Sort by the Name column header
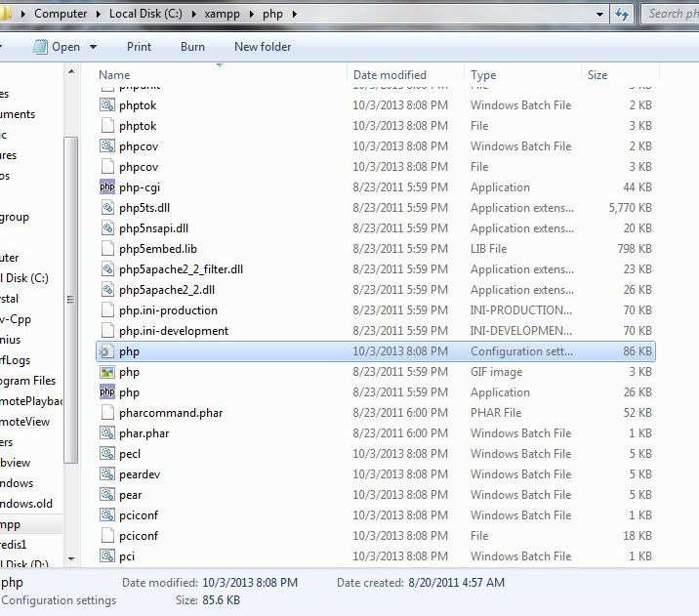Image resolution: width=699 pixels, height=616 pixels. tap(114, 75)
